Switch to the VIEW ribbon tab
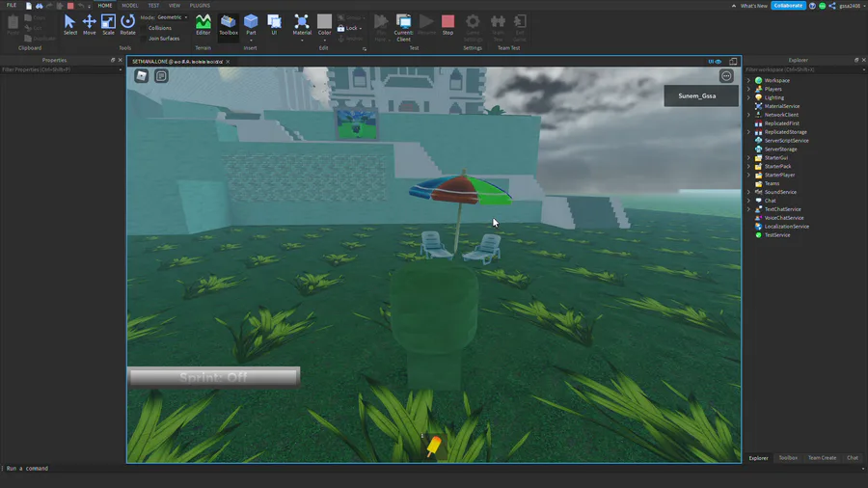The image size is (868, 488). tap(175, 5)
